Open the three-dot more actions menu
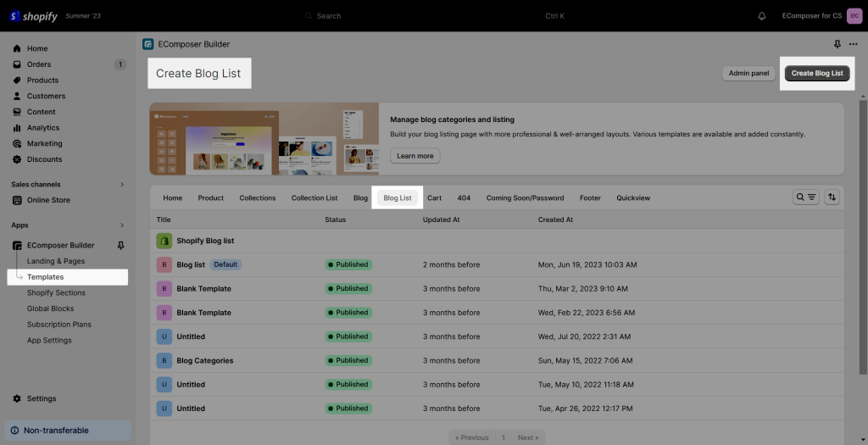The width and height of the screenshot is (868, 445). pyautogui.click(x=853, y=44)
